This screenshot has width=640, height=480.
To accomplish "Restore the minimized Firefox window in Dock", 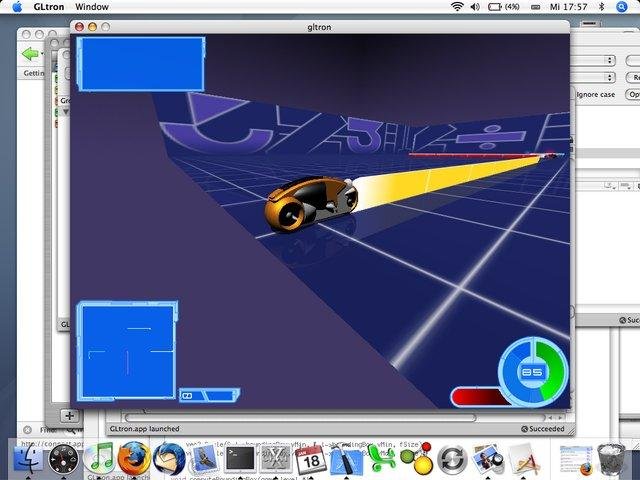I will click(576, 460).
